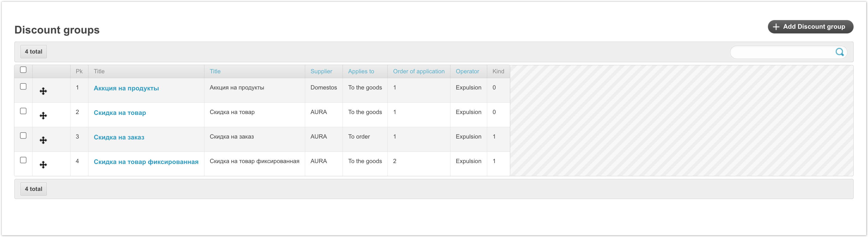Focus the search input field
Screen dimensions: 868x237
point(782,52)
